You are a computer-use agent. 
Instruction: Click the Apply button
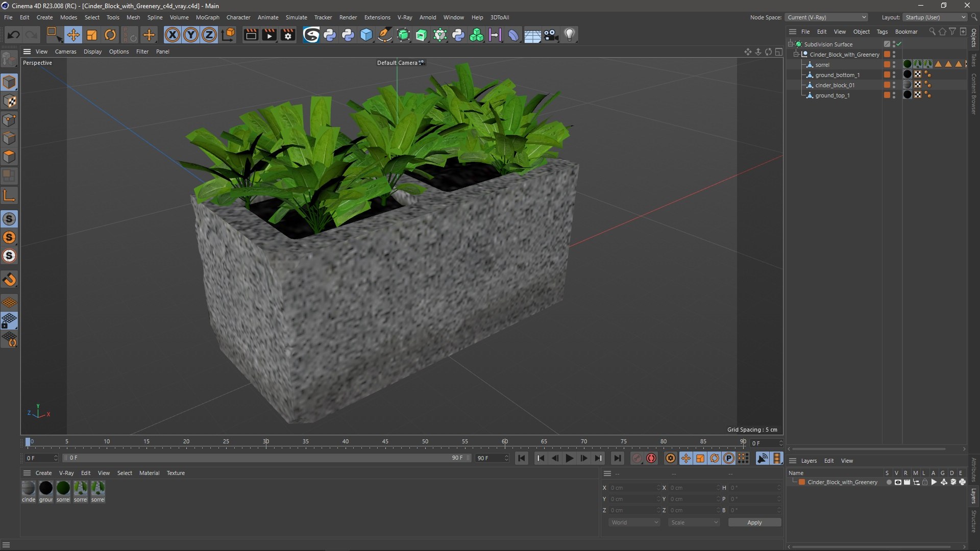point(754,522)
